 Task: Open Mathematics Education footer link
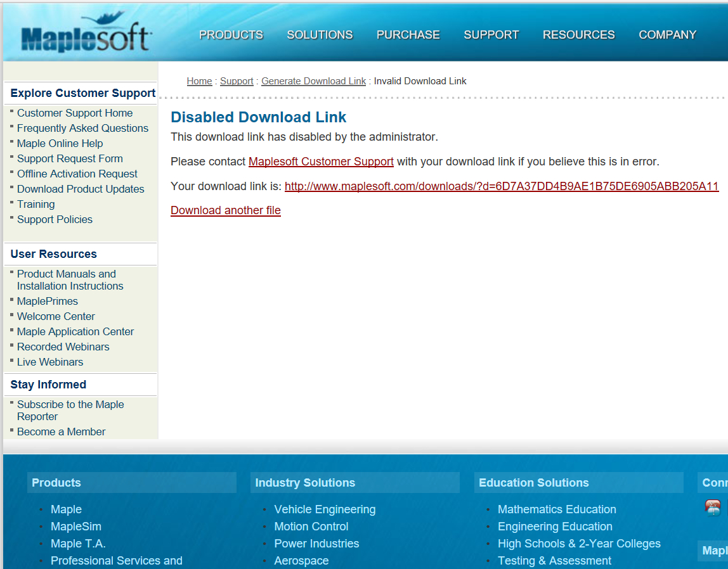pyautogui.click(x=557, y=509)
